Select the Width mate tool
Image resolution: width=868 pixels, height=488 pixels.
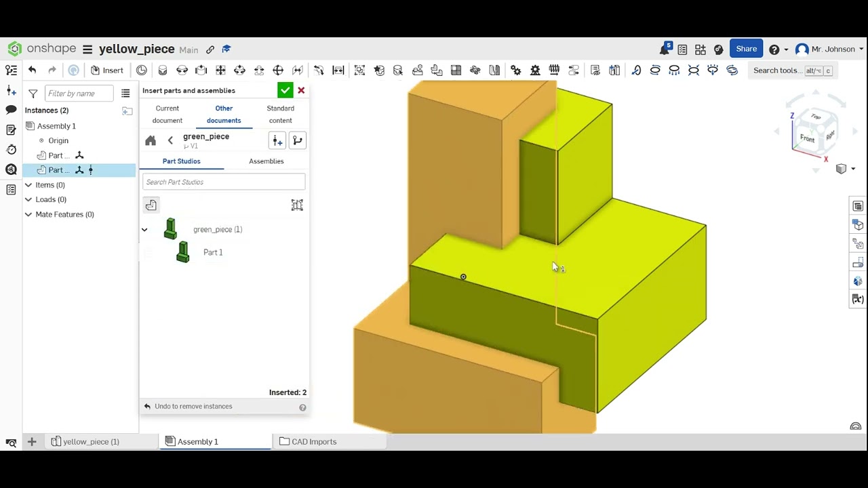338,70
